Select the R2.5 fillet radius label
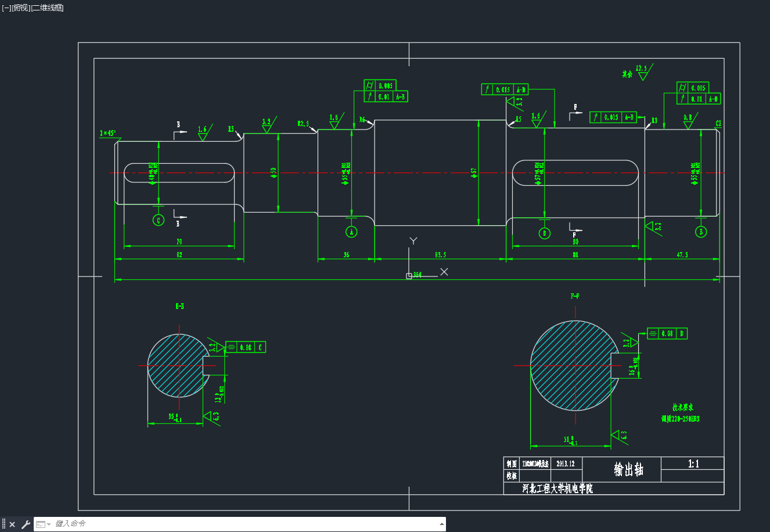 [303, 124]
